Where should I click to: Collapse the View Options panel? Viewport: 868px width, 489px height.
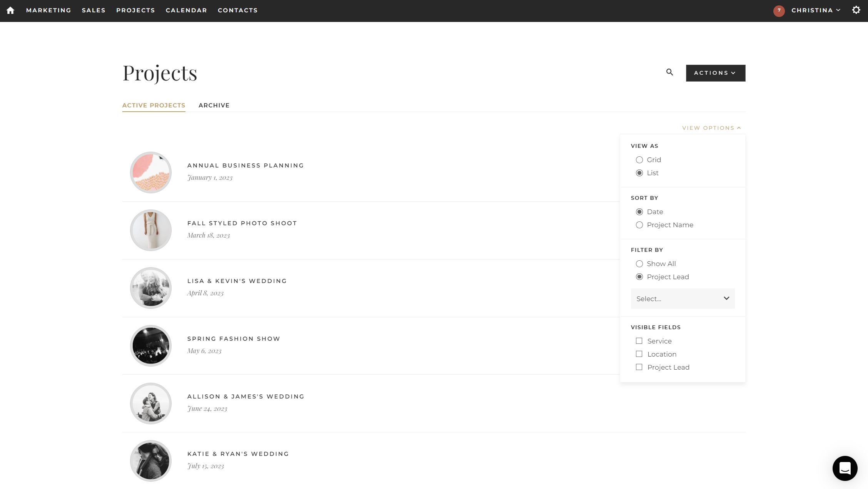tap(711, 127)
